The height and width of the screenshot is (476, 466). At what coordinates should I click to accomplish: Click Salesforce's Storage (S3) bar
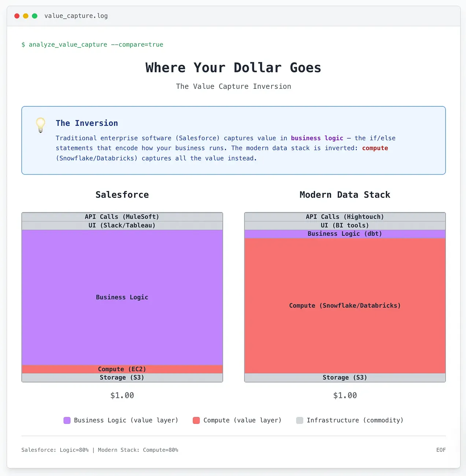click(x=122, y=378)
